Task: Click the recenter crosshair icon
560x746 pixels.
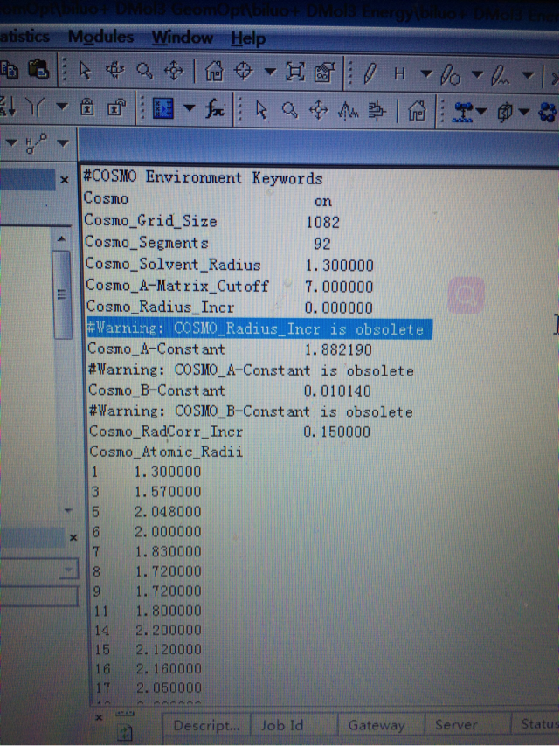Action: [x=243, y=72]
